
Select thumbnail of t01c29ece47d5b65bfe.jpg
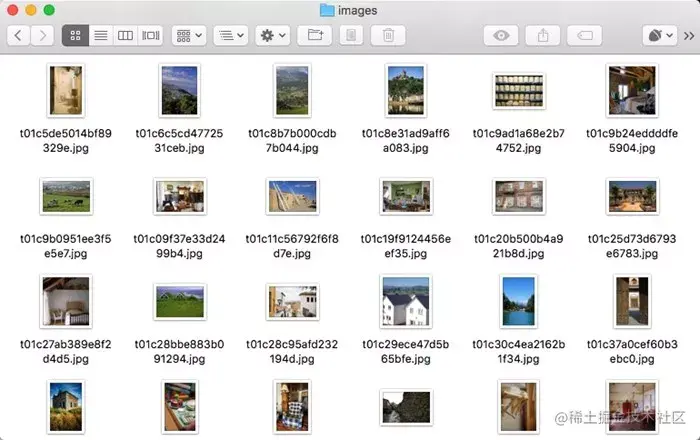point(406,302)
